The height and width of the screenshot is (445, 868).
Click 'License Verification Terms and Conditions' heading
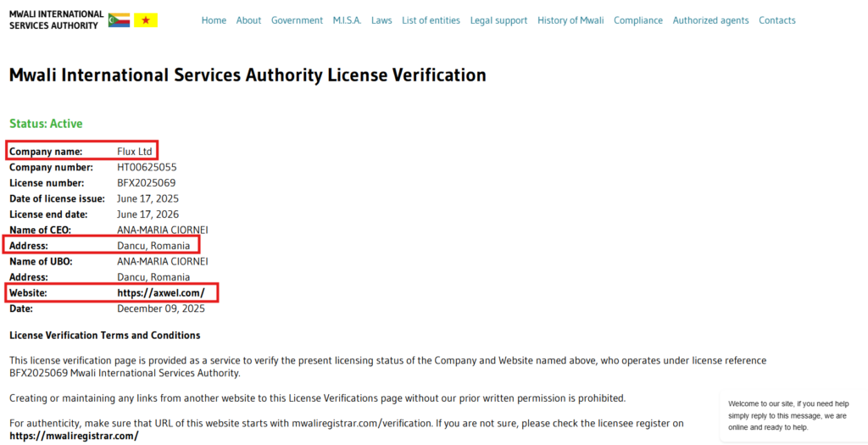pos(104,336)
